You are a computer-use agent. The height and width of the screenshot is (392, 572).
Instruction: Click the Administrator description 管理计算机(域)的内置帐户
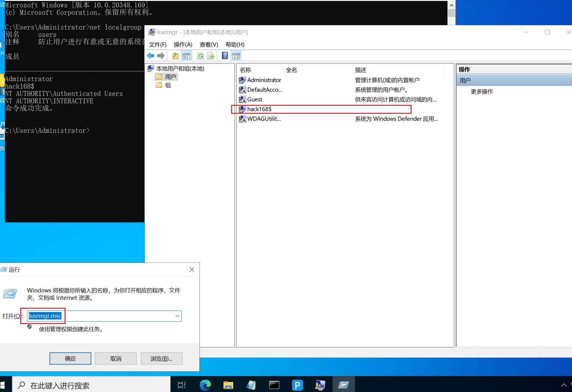[x=387, y=80]
